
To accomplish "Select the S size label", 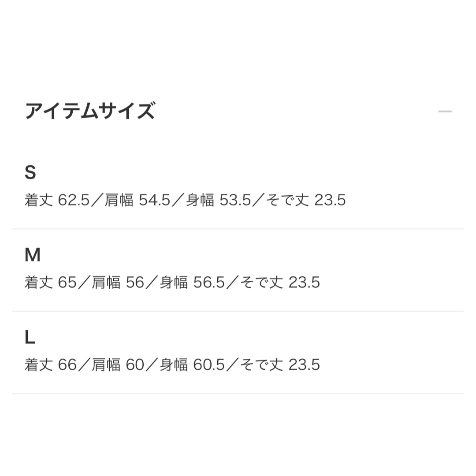I will point(30,172).
